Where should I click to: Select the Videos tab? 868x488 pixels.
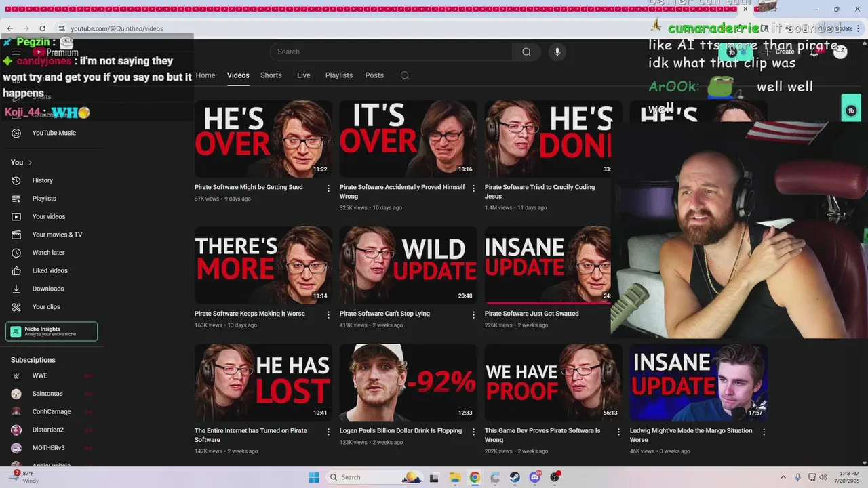[238, 75]
